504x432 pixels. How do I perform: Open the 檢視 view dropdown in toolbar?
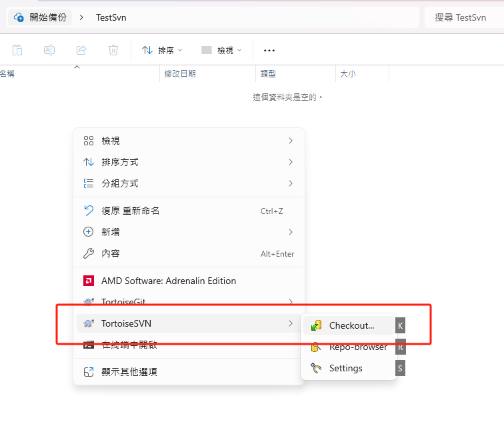coord(221,50)
